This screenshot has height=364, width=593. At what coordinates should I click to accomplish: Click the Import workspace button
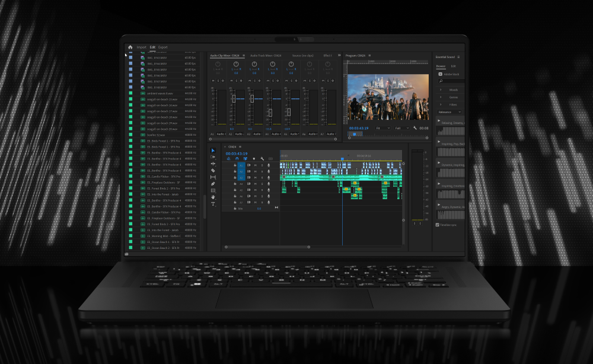tap(141, 47)
